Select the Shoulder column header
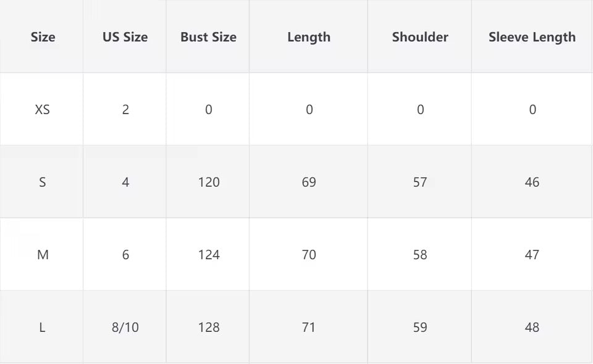This screenshot has height=364, width=593. click(x=420, y=37)
